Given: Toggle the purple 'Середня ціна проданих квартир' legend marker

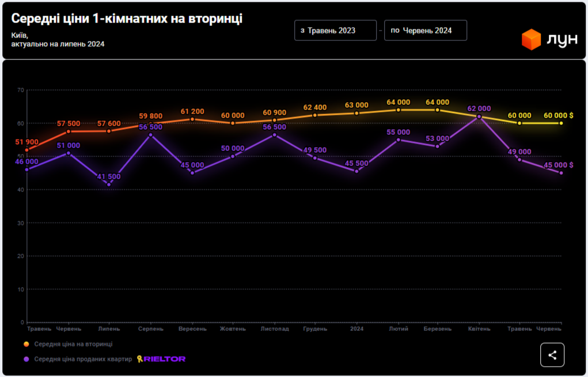Looking at the screenshot, I should (26, 359).
